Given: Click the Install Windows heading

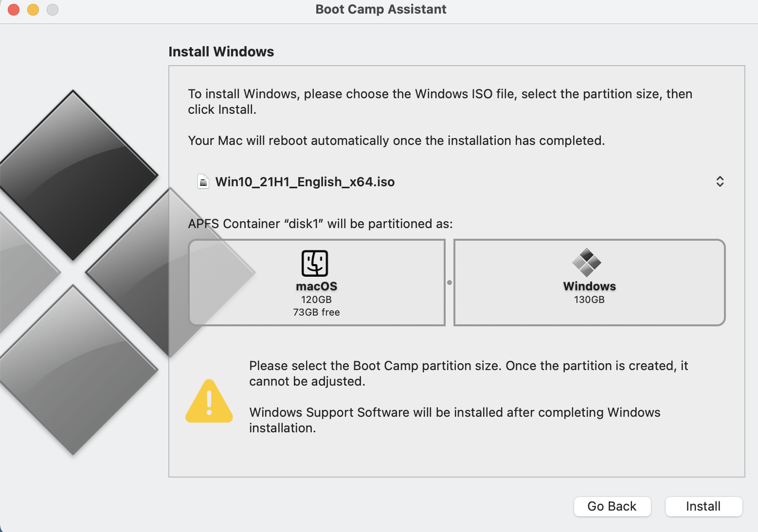Looking at the screenshot, I should tap(221, 52).
